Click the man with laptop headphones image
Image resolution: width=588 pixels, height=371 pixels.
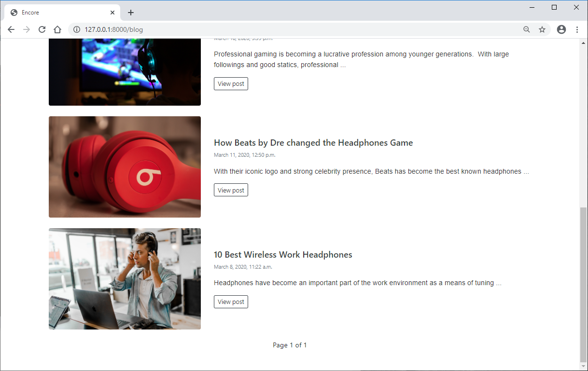pos(125,279)
